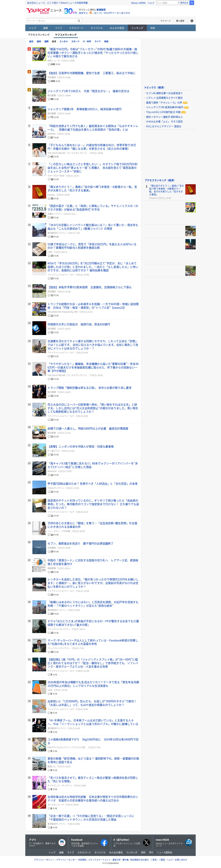Filter ranking by 国内 category
221x868 pixels.
(x=39, y=41)
